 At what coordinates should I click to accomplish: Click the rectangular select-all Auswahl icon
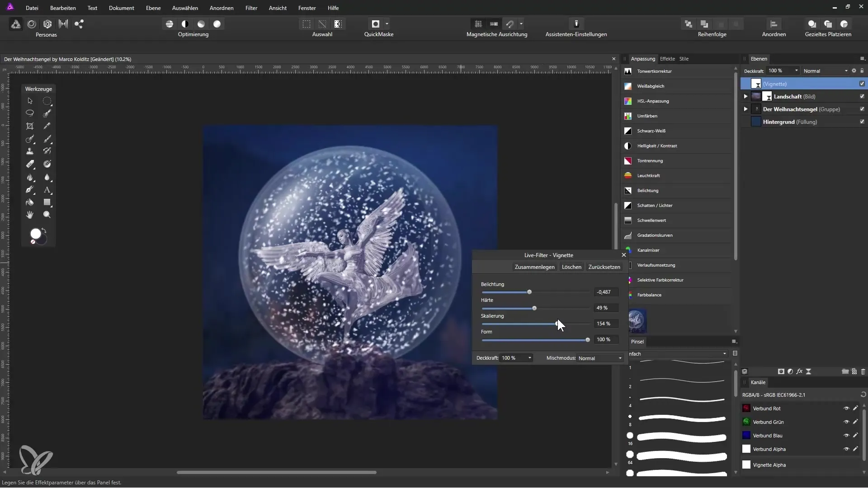(x=307, y=24)
